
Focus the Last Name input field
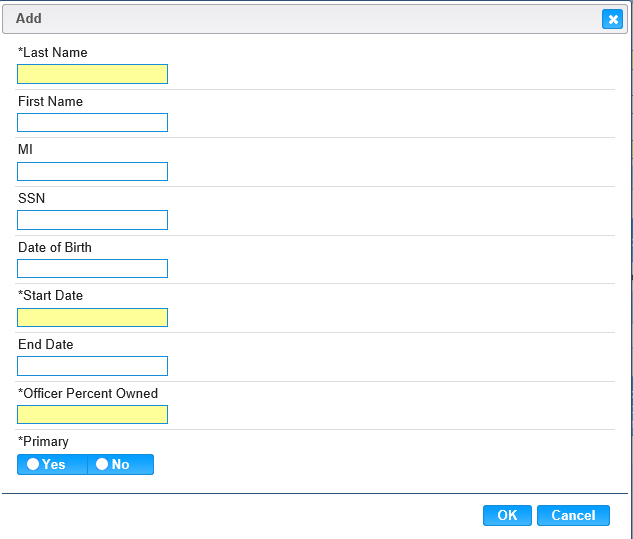pos(92,74)
